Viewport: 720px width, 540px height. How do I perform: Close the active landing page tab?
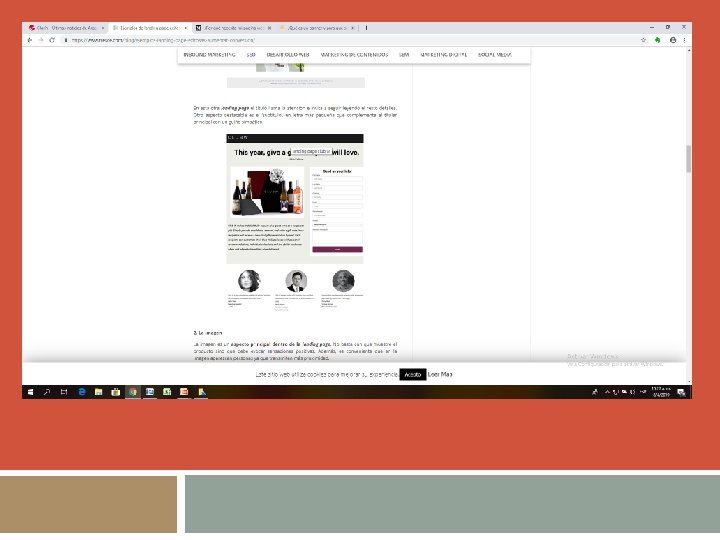(x=186, y=28)
